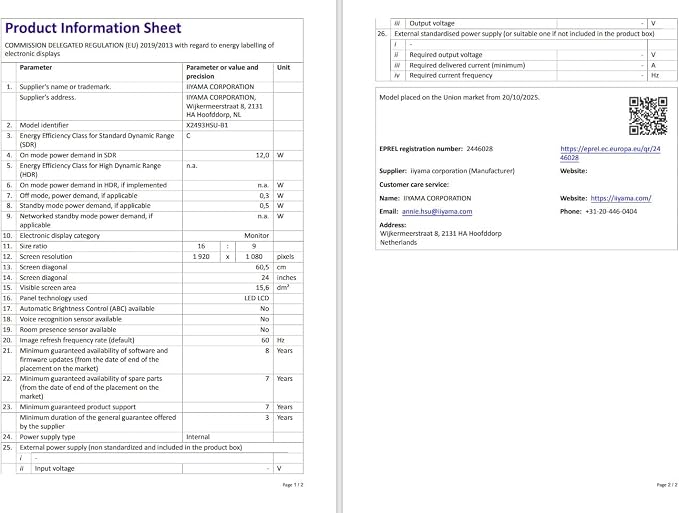Select the Power supply type Internal cell
679x513 pixels.
(228, 437)
